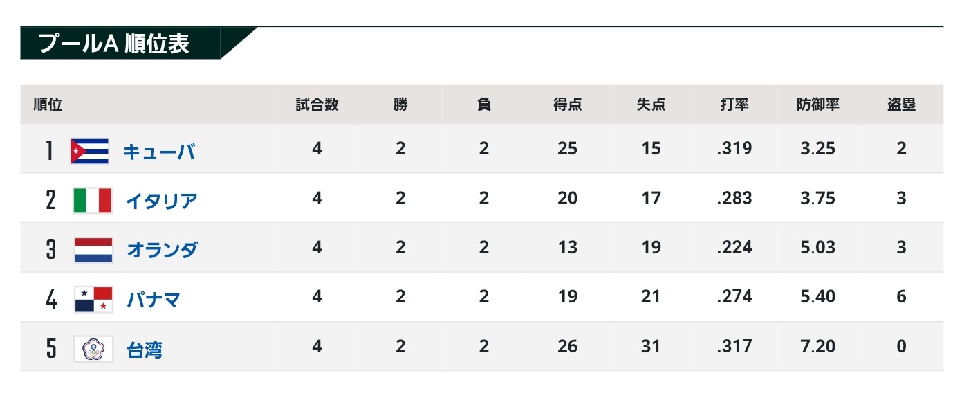Click the プールA 順位表 title banner
The image size is (980, 416).
[114, 44]
